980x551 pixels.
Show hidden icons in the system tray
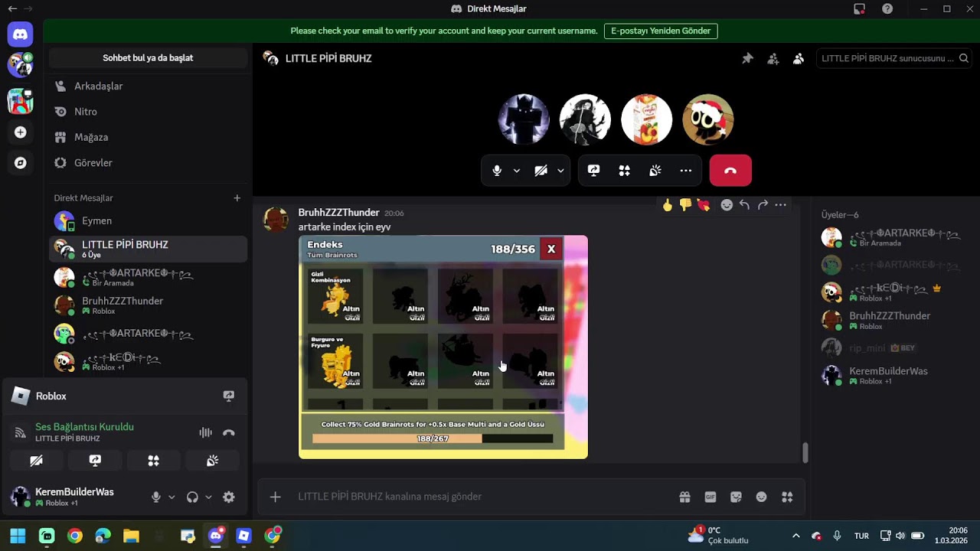[x=795, y=536]
